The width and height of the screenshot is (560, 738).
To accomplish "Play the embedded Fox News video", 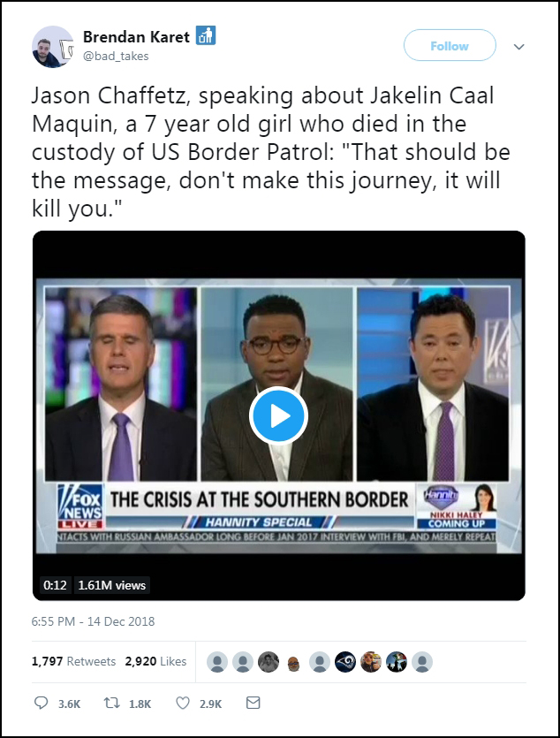I will tap(278, 415).
